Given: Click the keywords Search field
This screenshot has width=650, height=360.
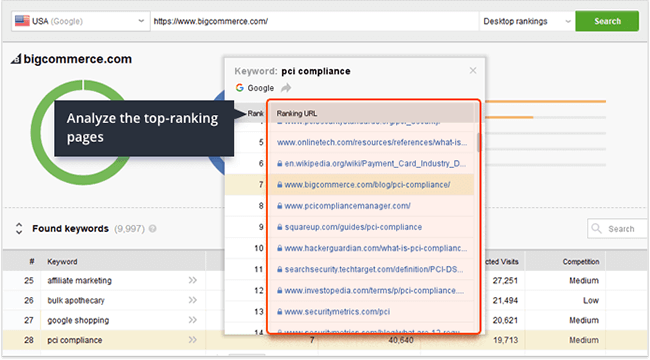Looking at the screenshot, I should (x=618, y=229).
